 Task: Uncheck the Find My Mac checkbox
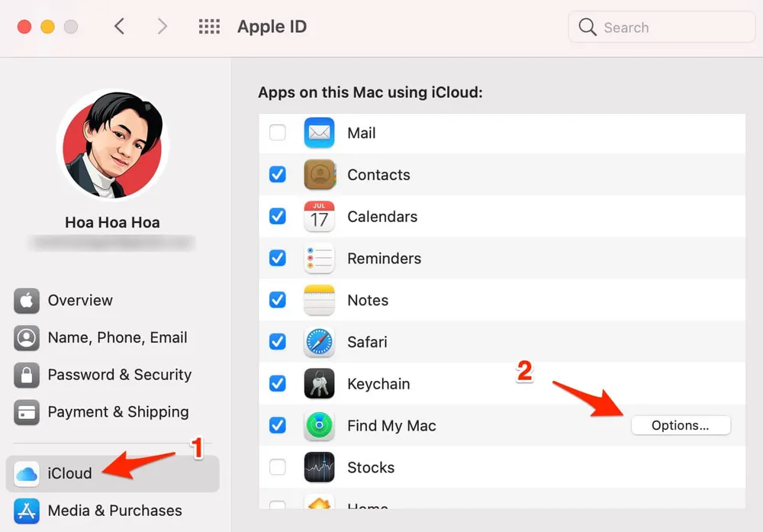[278, 426]
